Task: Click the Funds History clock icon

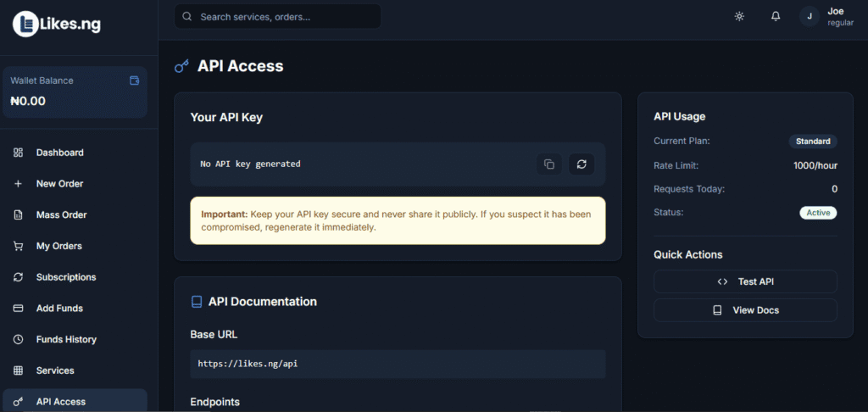Action: click(x=19, y=339)
